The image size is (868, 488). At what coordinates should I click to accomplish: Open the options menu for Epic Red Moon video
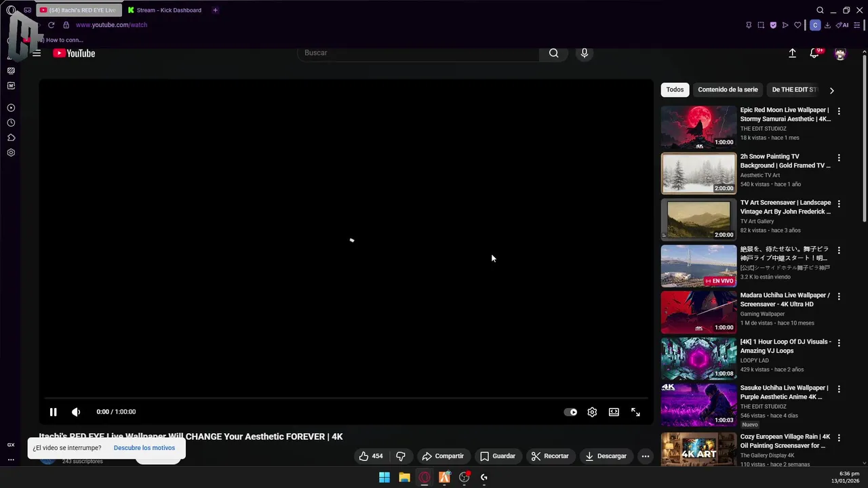[x=839, y=111]
